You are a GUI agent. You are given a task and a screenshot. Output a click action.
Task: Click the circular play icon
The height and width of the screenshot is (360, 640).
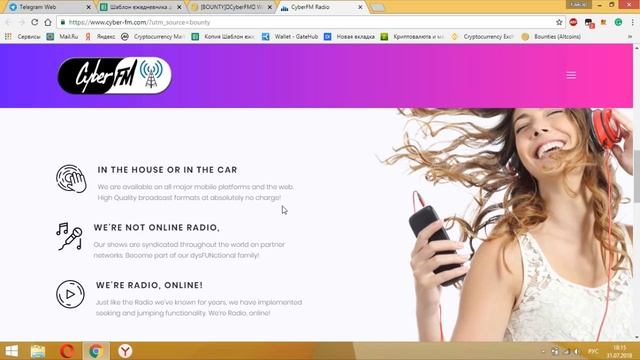tap(70, 294)
